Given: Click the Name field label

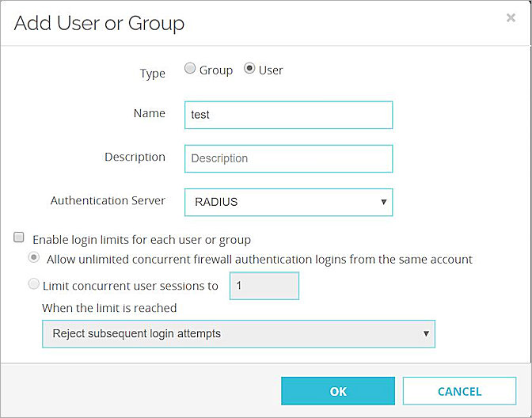Looking at the screenshot, I should click(149, 113).
